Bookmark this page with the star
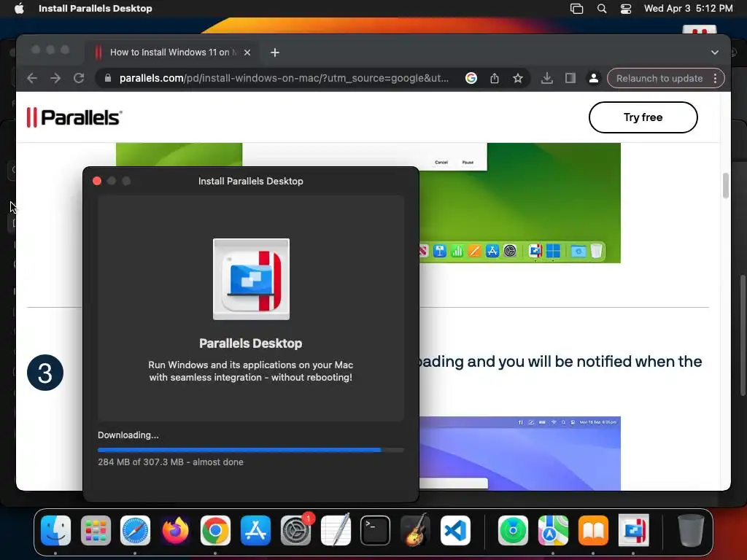This screenshot has width=747, height=560. click(x=518, y=78)
